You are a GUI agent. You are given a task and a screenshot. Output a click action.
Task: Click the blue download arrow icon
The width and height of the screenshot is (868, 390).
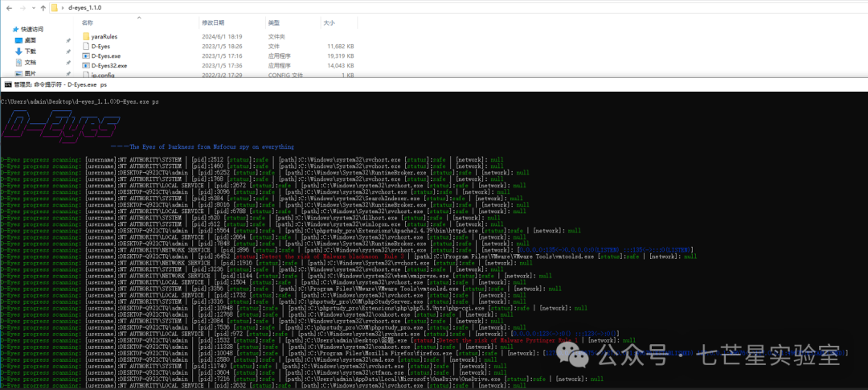coord(18,51)
